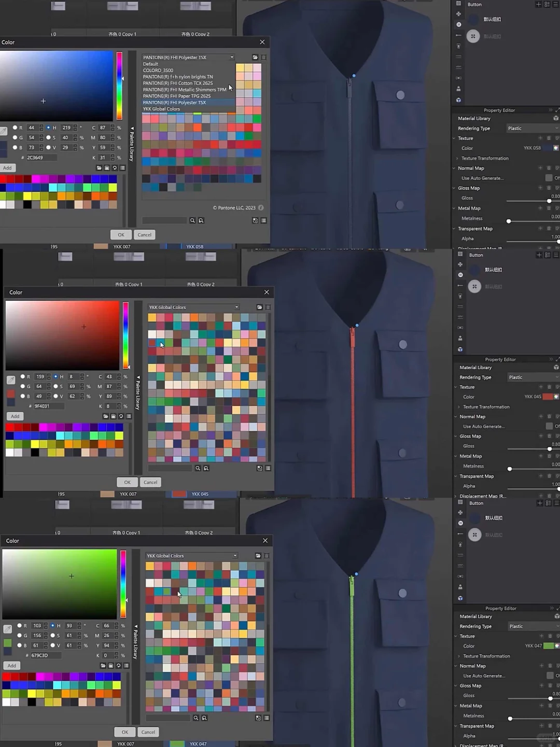Toggle Use Auto Generate in the YKK 045 editor
Screen dimensions: 560x747
[549, 426]
